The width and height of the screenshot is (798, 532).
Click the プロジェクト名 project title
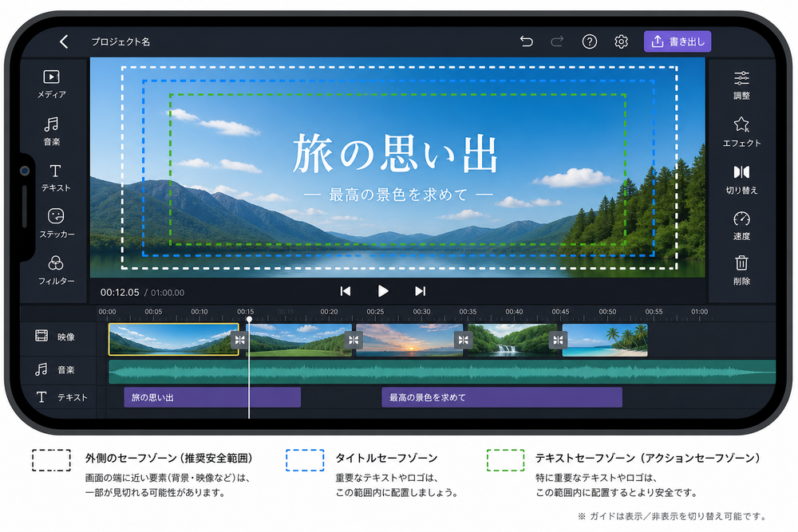point(120,41)
